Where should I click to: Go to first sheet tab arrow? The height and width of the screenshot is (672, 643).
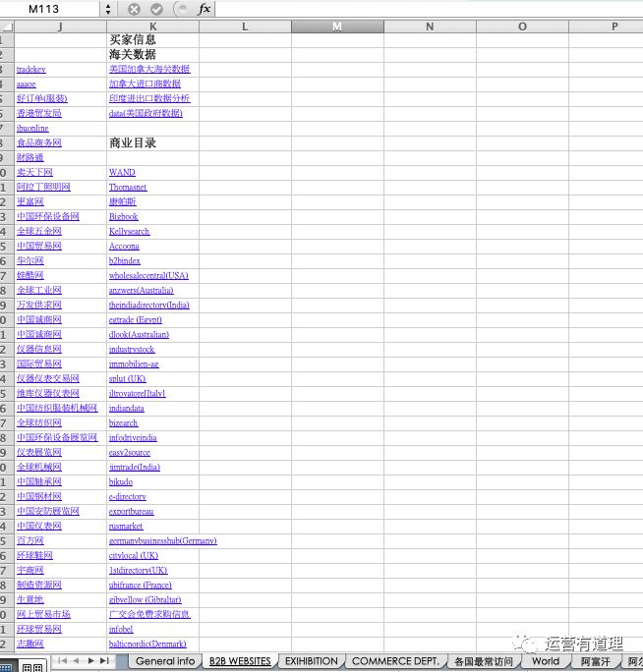(x=62, y=661)
